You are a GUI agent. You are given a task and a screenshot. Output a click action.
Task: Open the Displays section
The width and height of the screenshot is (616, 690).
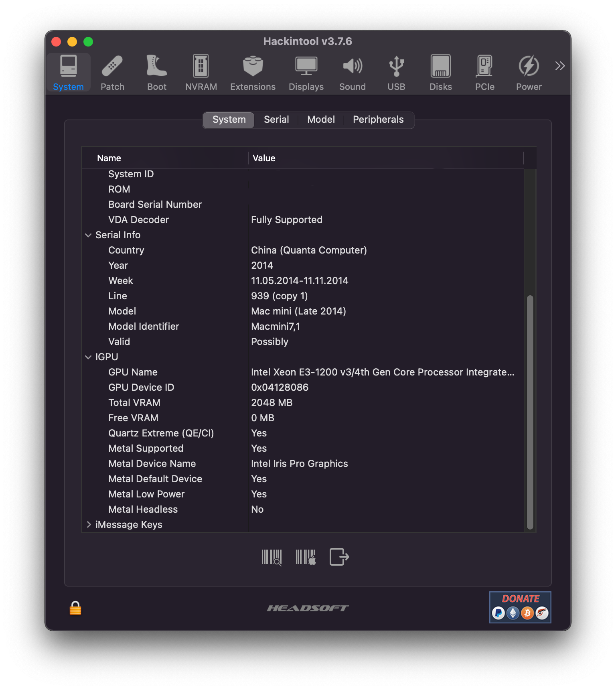306,73
